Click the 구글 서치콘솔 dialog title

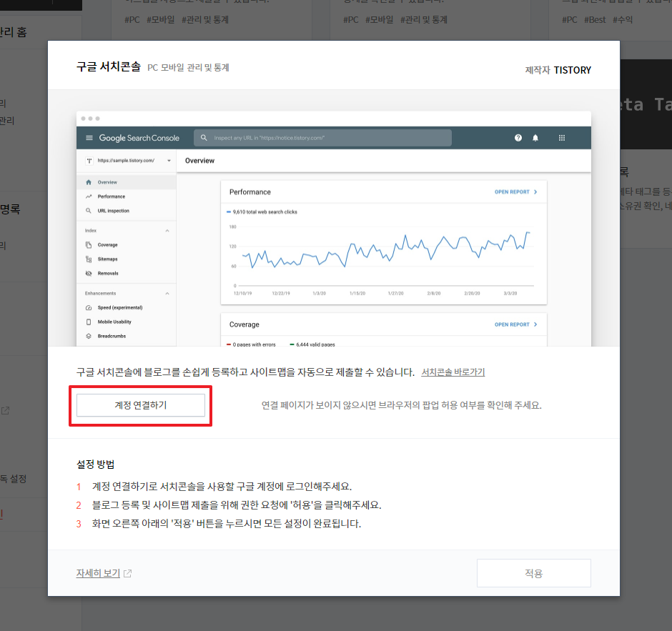pyautogui.click(x=109, y=67)
